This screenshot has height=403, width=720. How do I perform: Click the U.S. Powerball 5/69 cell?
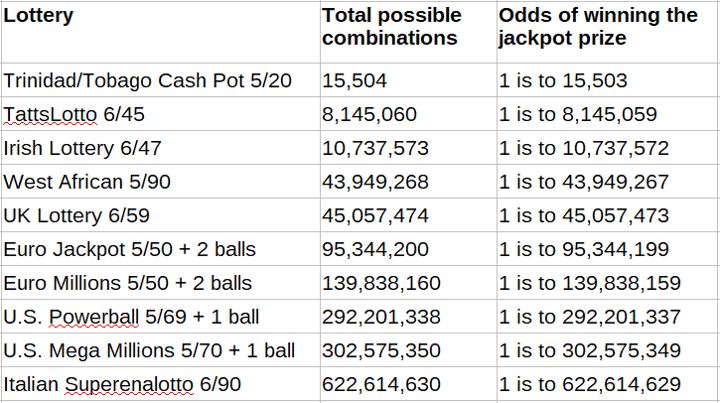[x=161, y=316]
